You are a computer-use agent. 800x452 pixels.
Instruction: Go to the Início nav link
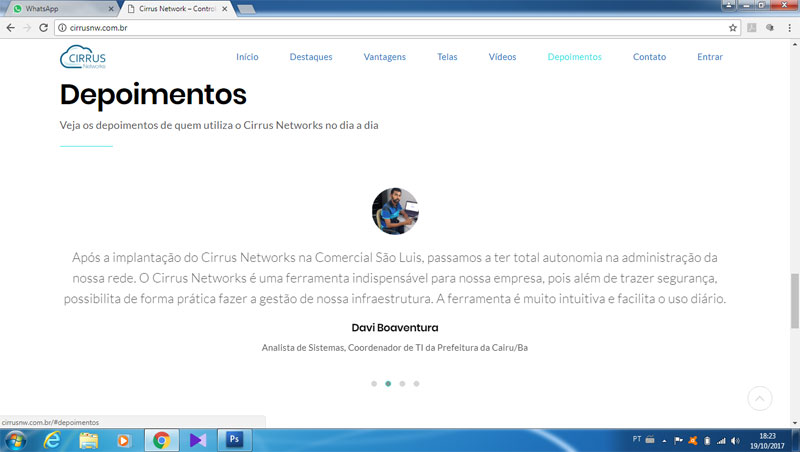247,57
